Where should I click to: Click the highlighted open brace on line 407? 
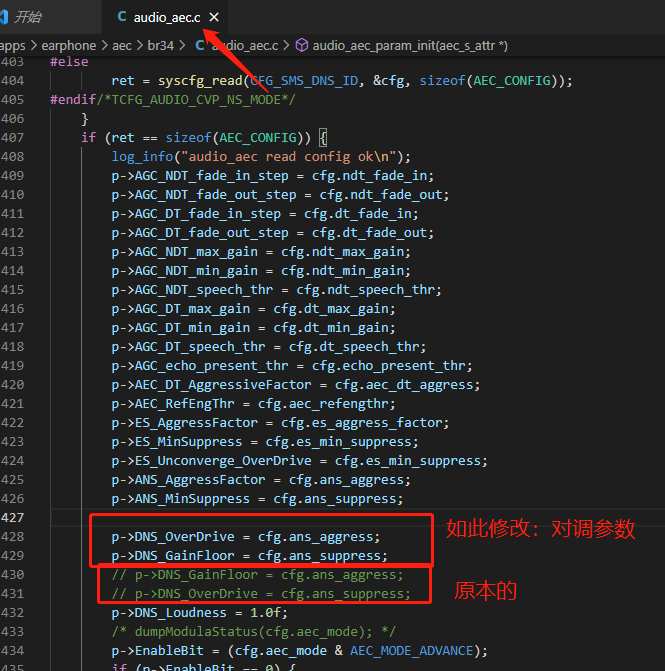click(323, 138)
